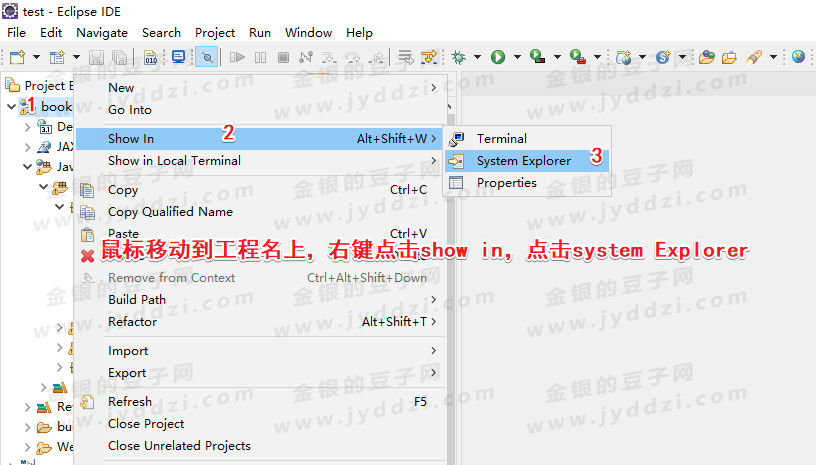Click the binary 010 toolbar icon
This screenshot has height=465, width=816.
[x=150, y=57]
